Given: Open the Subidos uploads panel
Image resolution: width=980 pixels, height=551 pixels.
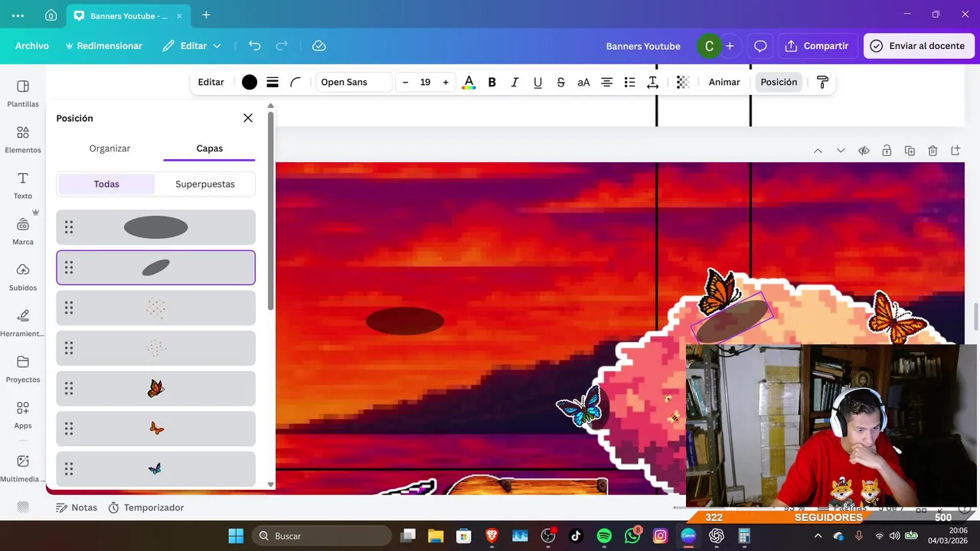Looking at the screenshot, I should coord(23,277).
